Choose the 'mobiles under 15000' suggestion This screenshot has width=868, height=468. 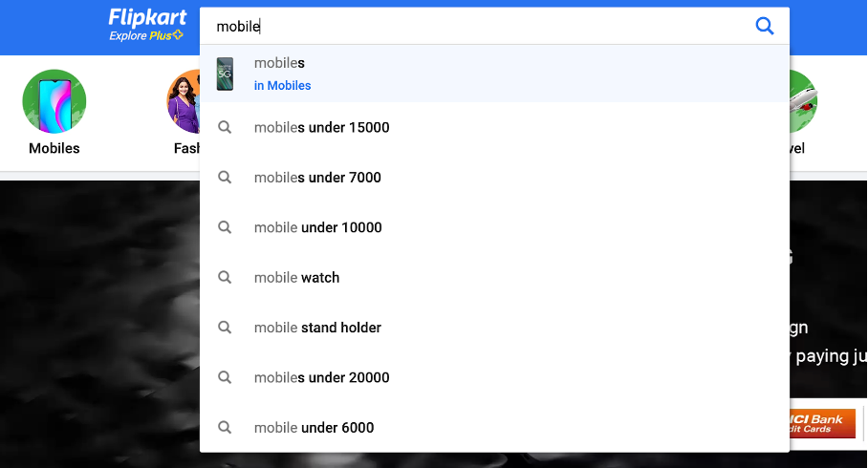[321, 127]
